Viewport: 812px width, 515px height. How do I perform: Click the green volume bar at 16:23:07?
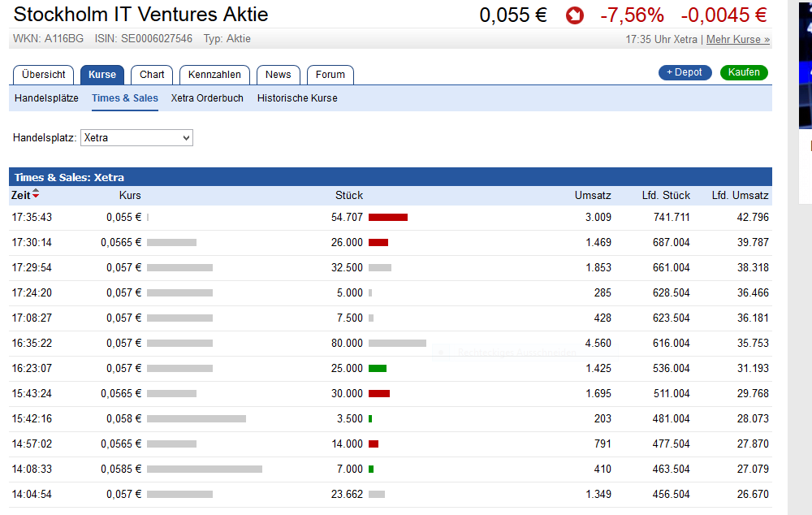[378, 369]
